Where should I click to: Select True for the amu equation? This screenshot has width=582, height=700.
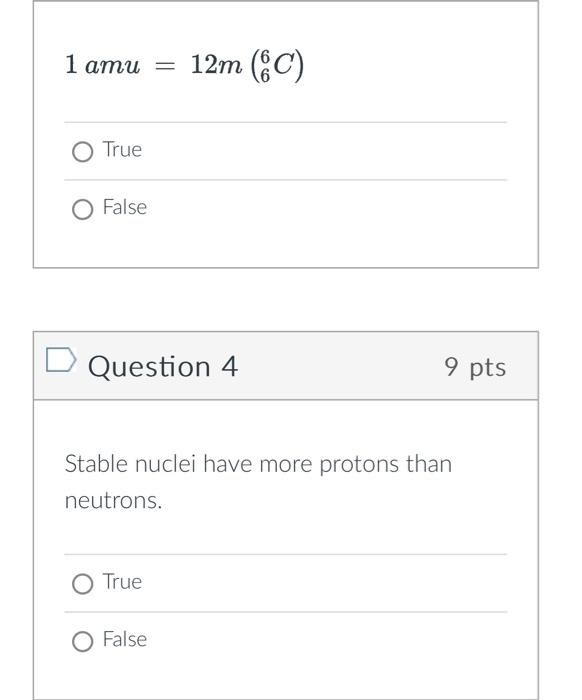tap(83, 152)
